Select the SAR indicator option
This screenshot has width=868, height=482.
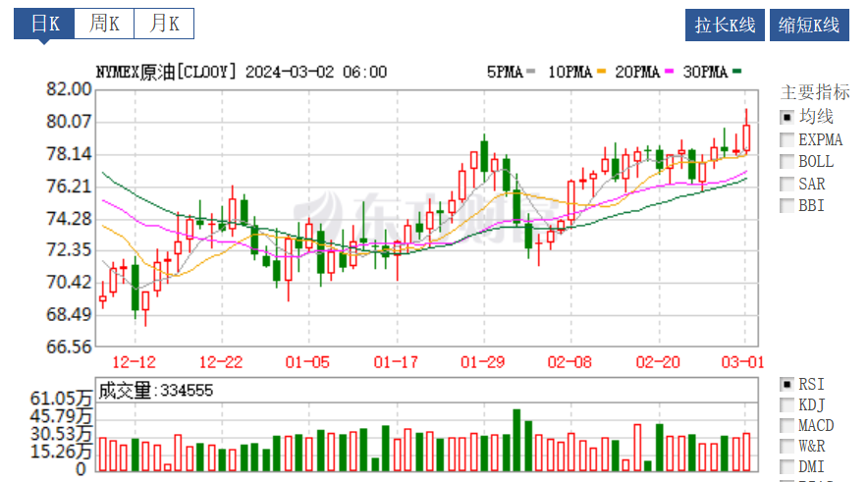pos(787,184)
